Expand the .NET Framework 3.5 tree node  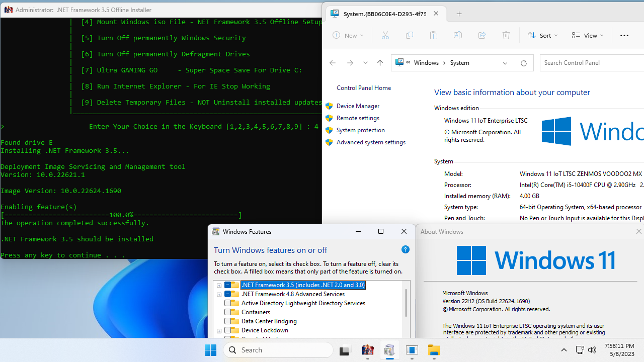pyautogui.click(x=219, y=286)
